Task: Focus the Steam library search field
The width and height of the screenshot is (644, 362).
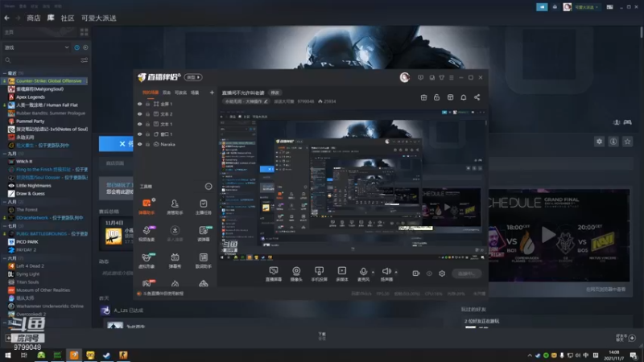Action: pos(41,60)
